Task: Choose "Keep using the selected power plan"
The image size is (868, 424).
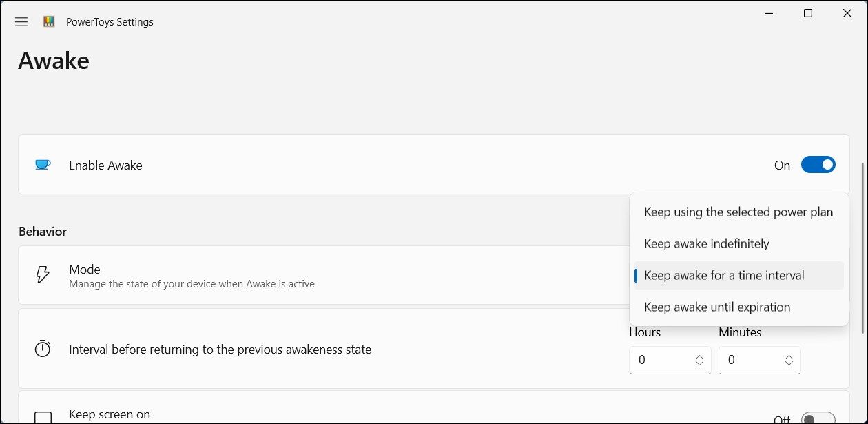Action: (x=738, y=212)
